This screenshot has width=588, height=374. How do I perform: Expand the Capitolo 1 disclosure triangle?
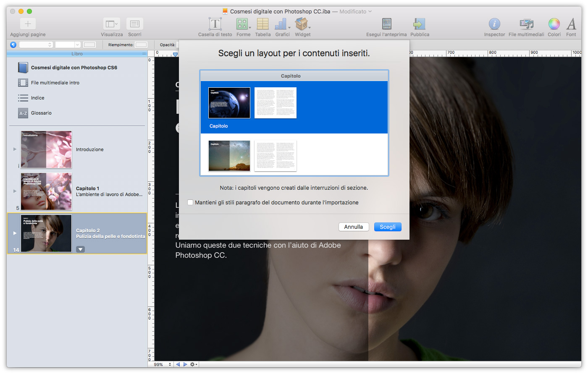(15, 191)
